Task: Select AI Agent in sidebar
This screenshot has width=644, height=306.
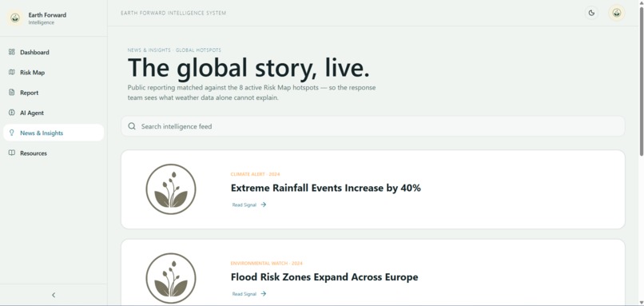Action: click(54, 113)
